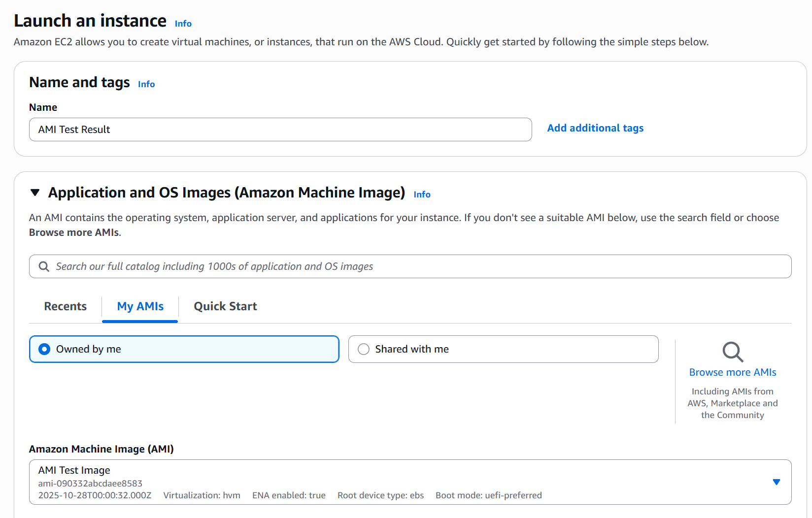
Task: Click the search icon in catalog search bar
Action: pyautogui.click(x=44, y=266)
